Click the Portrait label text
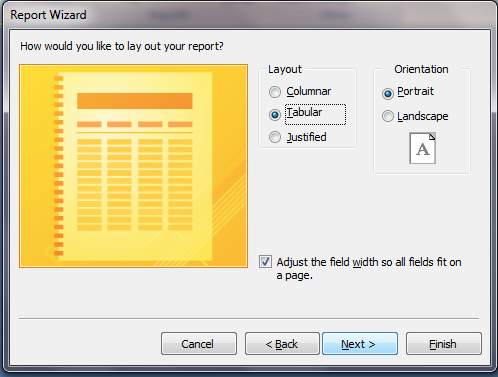Screen dimensions: 498x377 [x=415, y=91]
